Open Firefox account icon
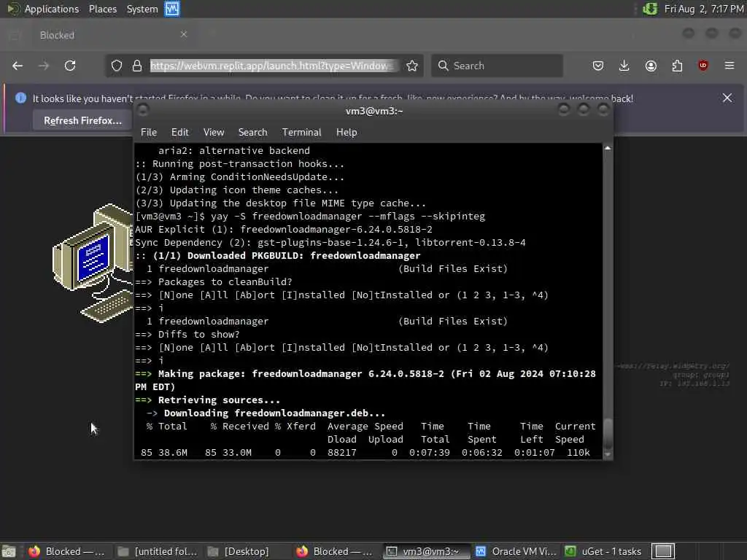Image resolution: width=747 pixels, height=560 pixels. pyautogui.click(x=651, y=66)
